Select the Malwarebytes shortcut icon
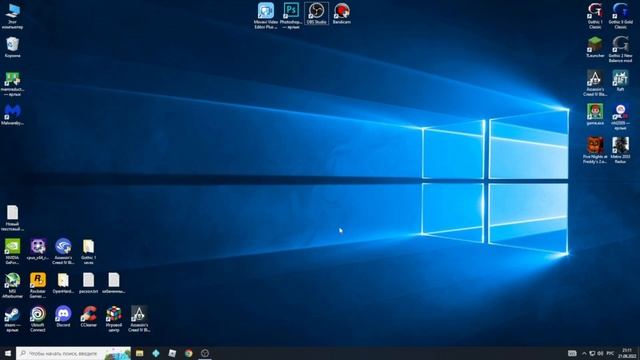Screen dimensions: 640x360 coord(12,114)
